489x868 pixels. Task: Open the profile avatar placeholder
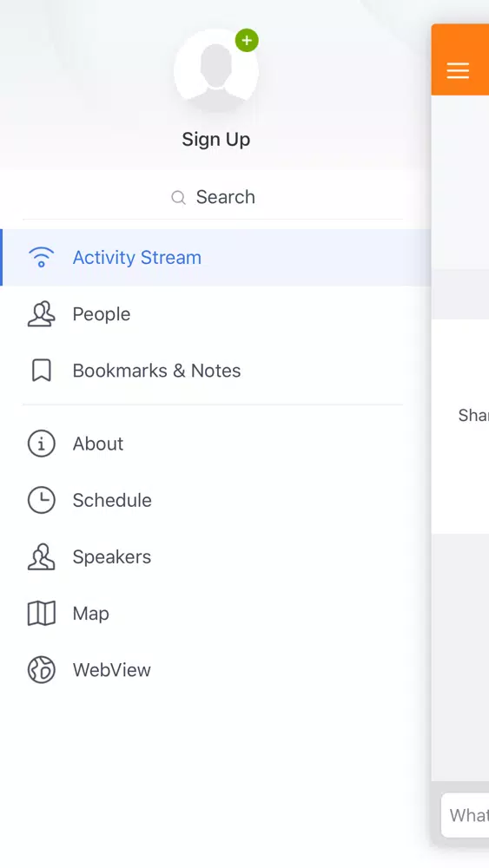click(216, 71)
